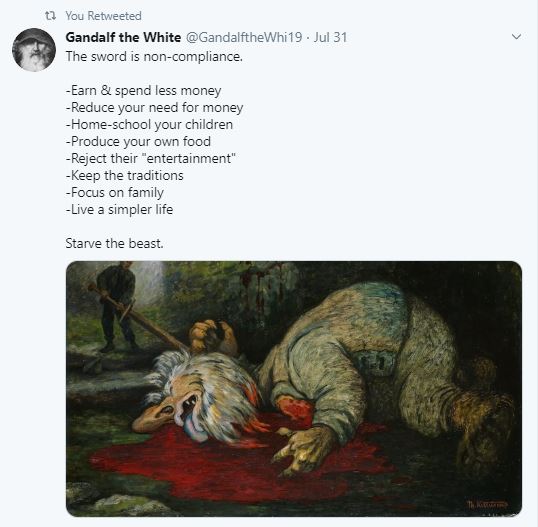Open the attached painting image
Image resolution: width=538 pixels, height=527 pixels.
point(294,389)
